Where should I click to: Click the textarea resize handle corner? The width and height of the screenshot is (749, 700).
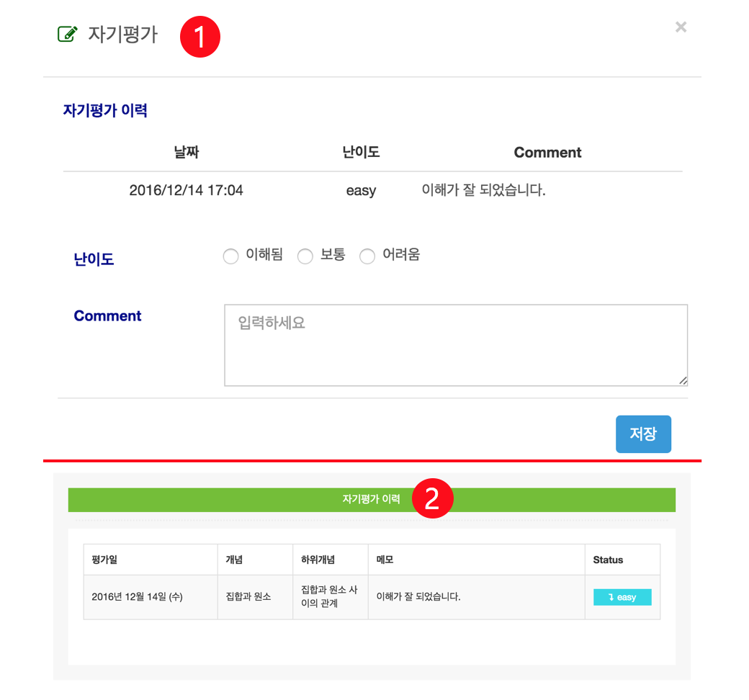tap(683, 381)
